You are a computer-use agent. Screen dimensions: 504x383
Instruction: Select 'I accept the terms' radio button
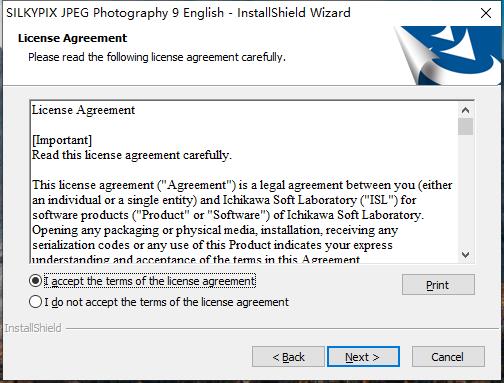[x=35, y=281]
